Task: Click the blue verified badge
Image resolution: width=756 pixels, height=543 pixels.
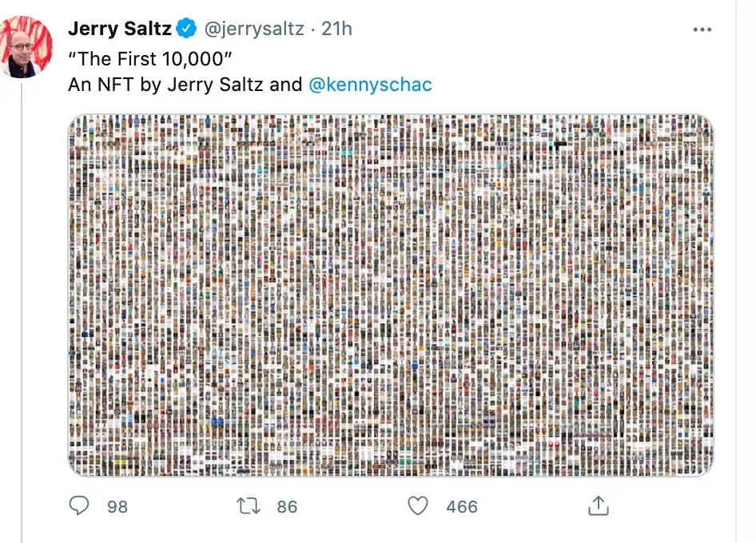Action: (x=186, y=30)
